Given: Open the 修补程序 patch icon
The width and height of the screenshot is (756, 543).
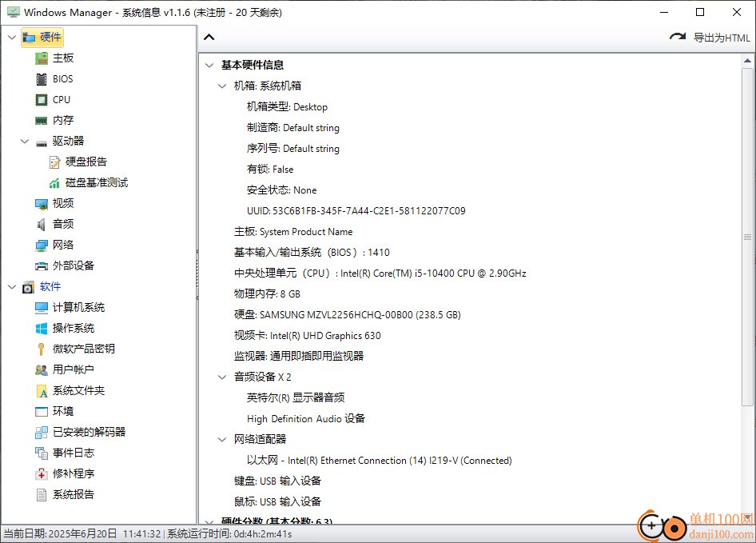Looking at the screenshot, I should click(x=42, y=474).
